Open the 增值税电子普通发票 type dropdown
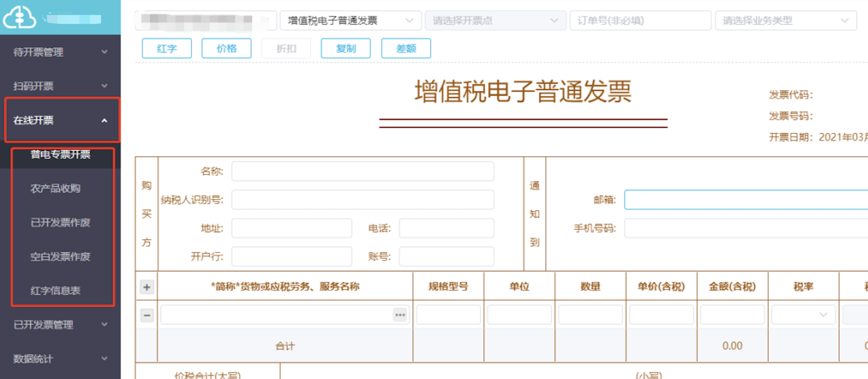 (x=351, y=21)
